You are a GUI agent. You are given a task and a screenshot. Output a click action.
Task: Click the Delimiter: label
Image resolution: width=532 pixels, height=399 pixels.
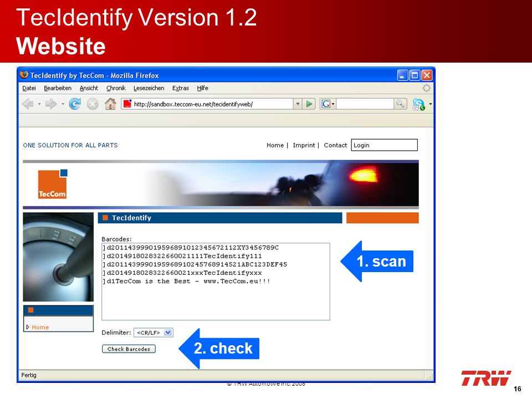coord(116,332)
